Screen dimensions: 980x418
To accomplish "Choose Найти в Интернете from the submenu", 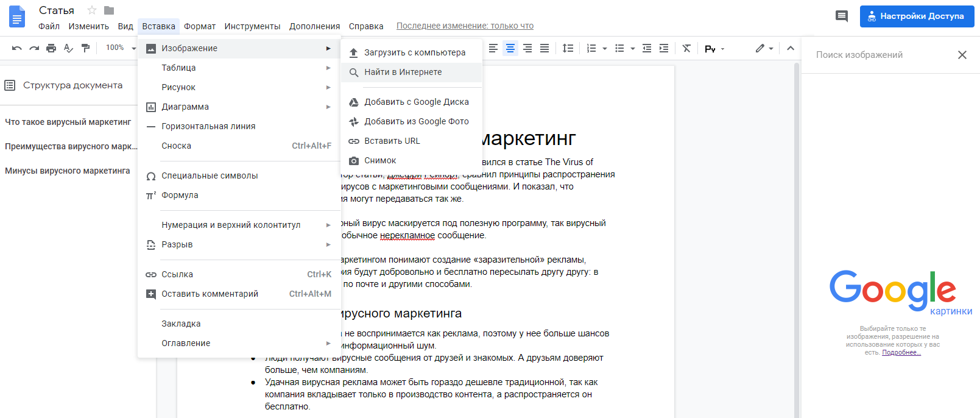I will click(403, 72).
